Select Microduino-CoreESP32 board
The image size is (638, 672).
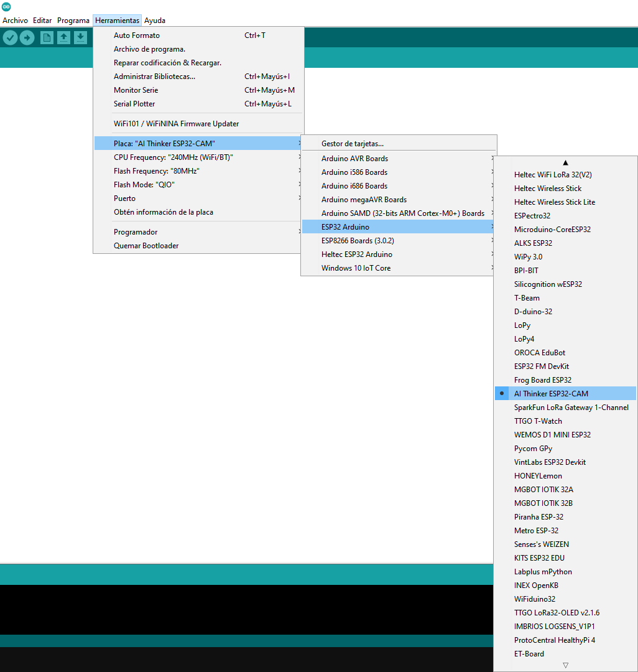click(565, 229)
